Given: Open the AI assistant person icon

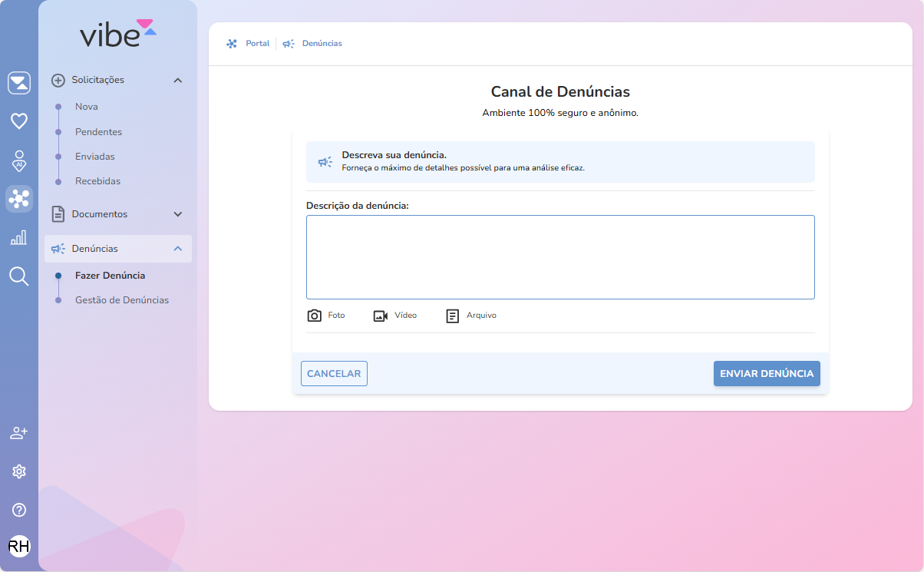Looking at the screenshot, I should 19,160.
